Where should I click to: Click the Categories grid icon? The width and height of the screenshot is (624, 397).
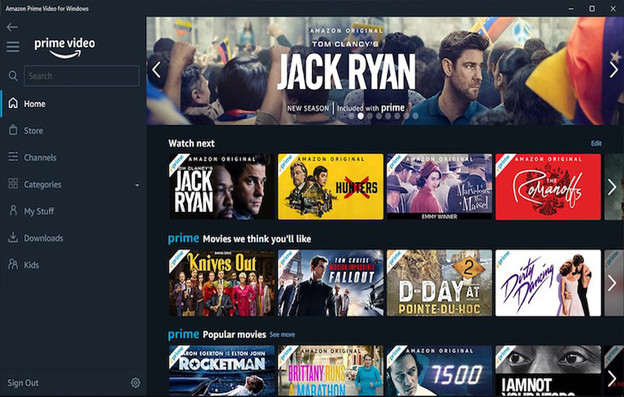point(13,184)
